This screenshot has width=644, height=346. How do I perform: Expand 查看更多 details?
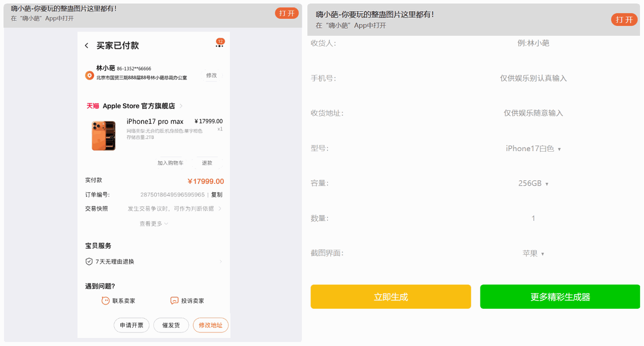pos(154,224)
